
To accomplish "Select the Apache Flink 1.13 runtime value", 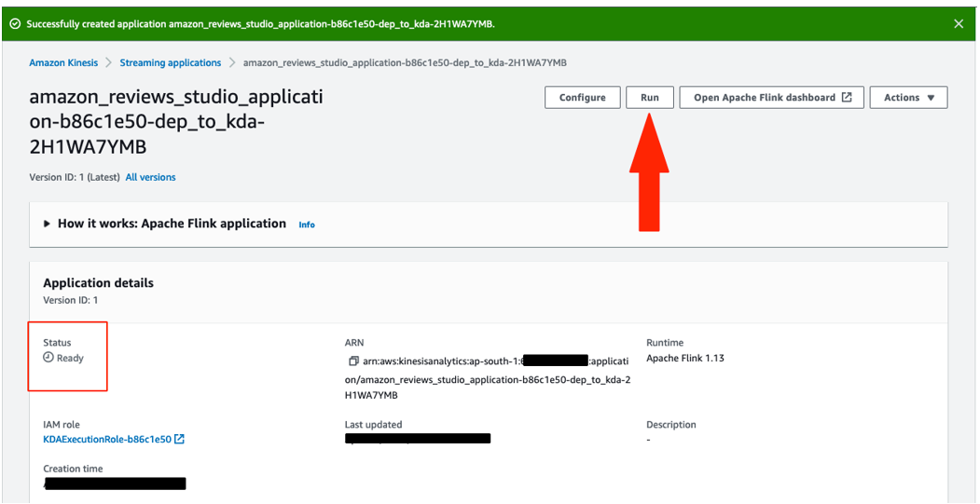I will click(685, 359).
